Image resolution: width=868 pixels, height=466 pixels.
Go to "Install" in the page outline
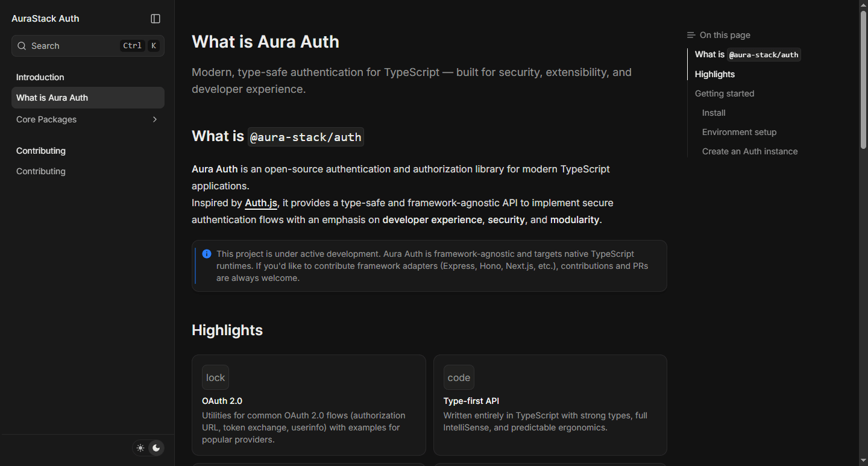(x=713, y=113)
